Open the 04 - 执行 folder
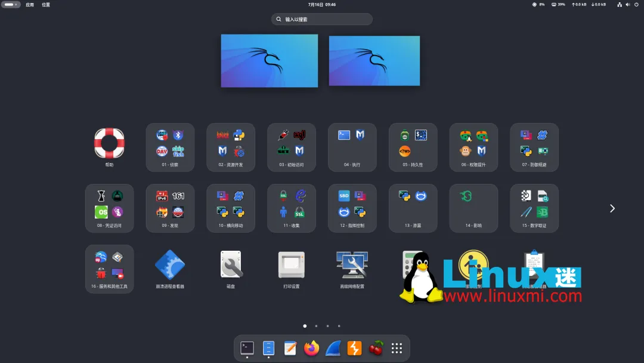Screen dimensions: 644x363 click(352, 147)
